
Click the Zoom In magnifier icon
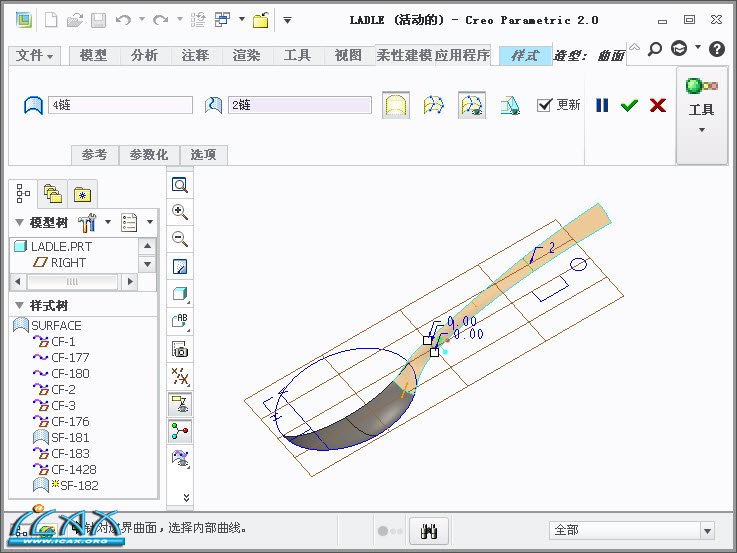[180, 212]
